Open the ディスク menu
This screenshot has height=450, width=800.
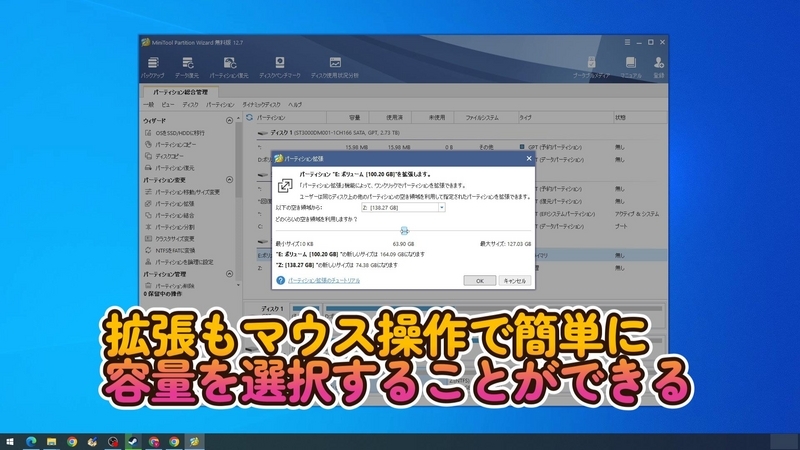(x=190, y=105)
